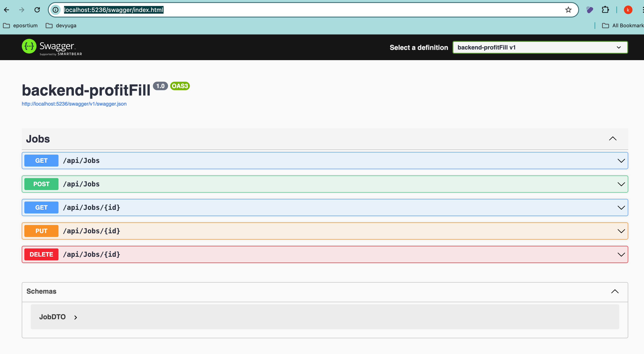Open the profile avatar 'k'

[628, 10]
